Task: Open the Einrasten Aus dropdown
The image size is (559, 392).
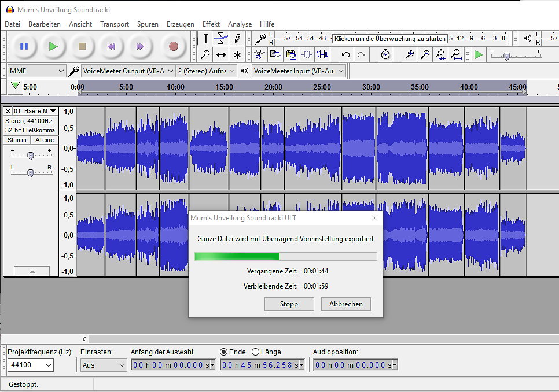Action: point(103,365)
